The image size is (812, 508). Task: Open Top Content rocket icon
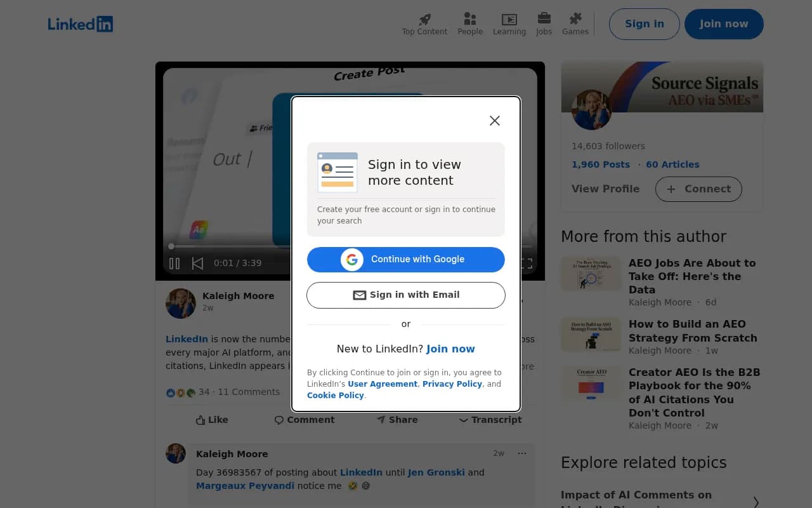(424, 24)
